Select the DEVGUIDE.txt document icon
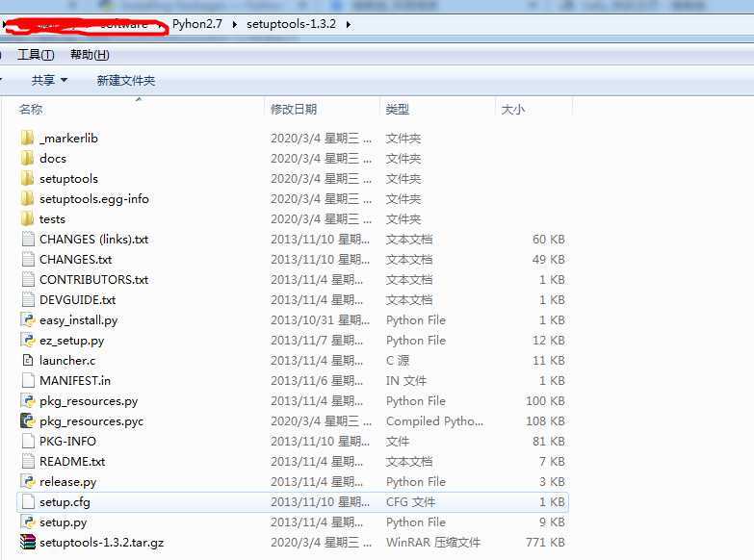754x560 pixels. 28,300
